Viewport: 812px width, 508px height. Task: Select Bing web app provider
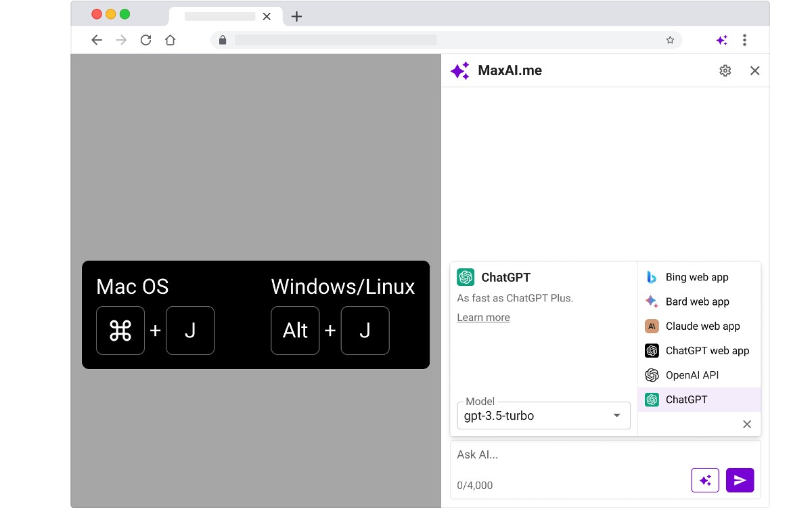[x=697, y=277]
